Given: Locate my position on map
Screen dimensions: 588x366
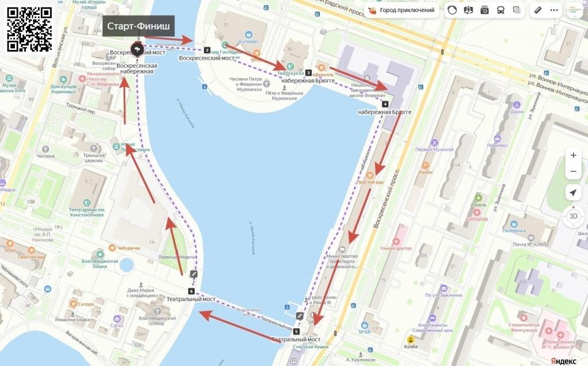Looking at the screenshot, I should coord(573,193).
